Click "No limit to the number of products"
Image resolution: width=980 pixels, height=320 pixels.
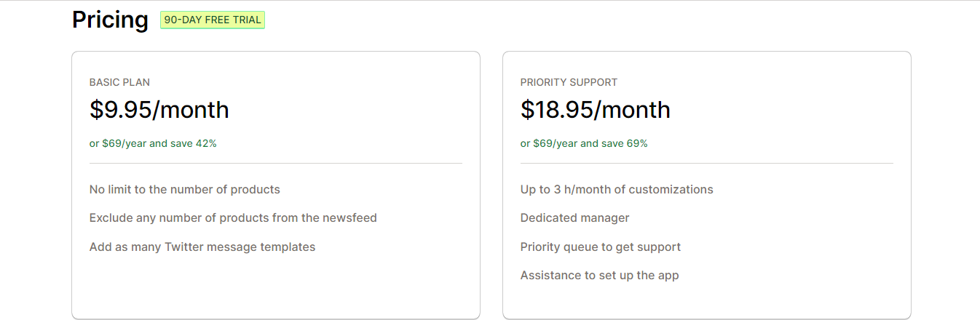coord(184,189)
